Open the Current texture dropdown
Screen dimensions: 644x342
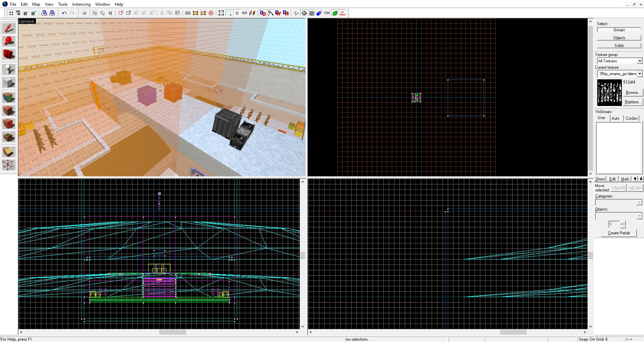coord(640,73)
